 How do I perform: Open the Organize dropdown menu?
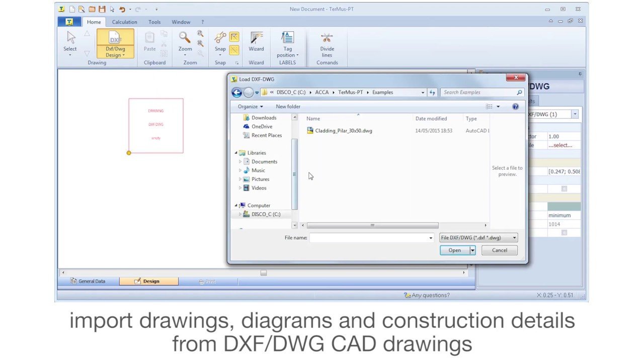tap(251, 107)
